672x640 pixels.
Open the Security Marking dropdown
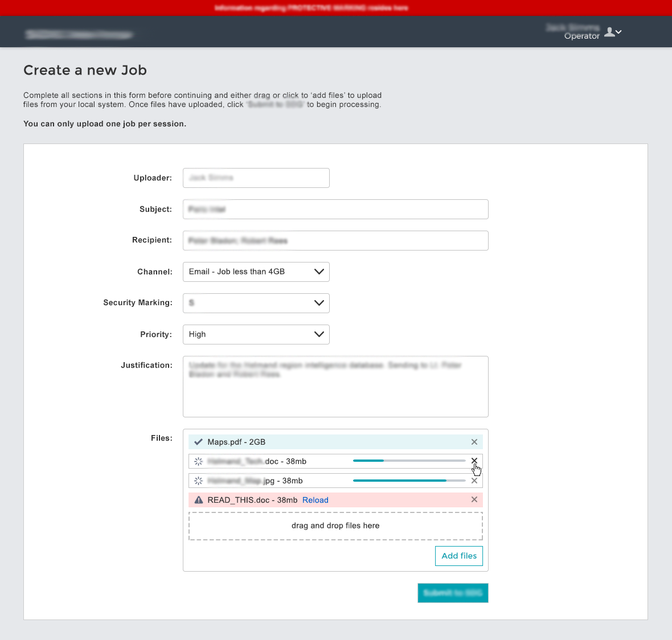[x=256, y=303]
